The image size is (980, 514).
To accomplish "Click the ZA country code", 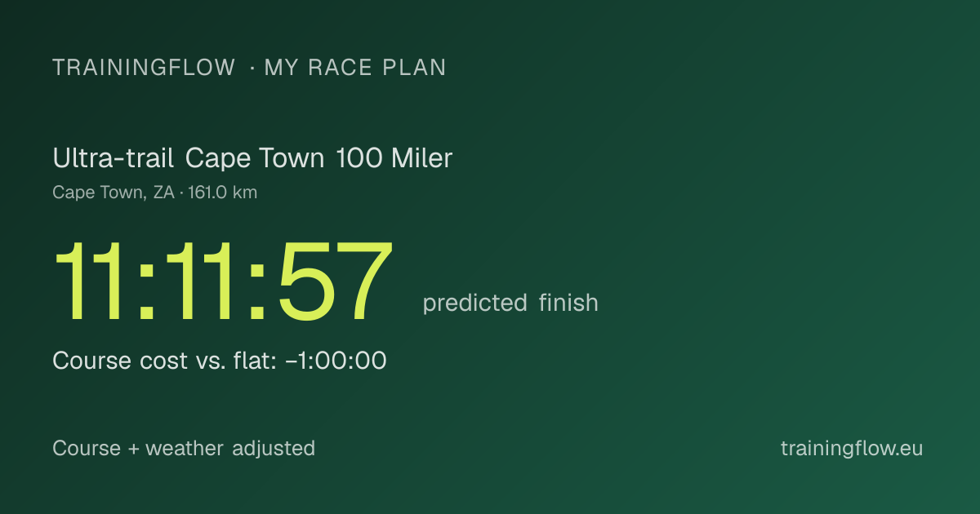I will (163, 193).
